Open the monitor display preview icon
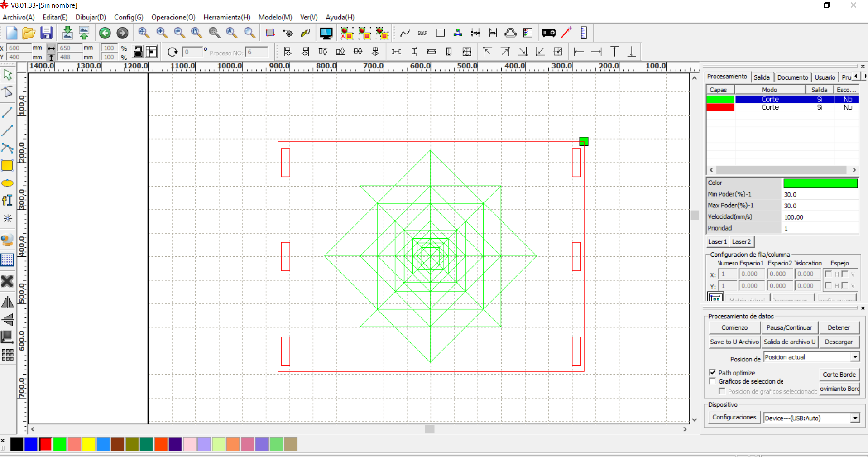Screen dimensions: 868x457 click(x=326, y=33)
